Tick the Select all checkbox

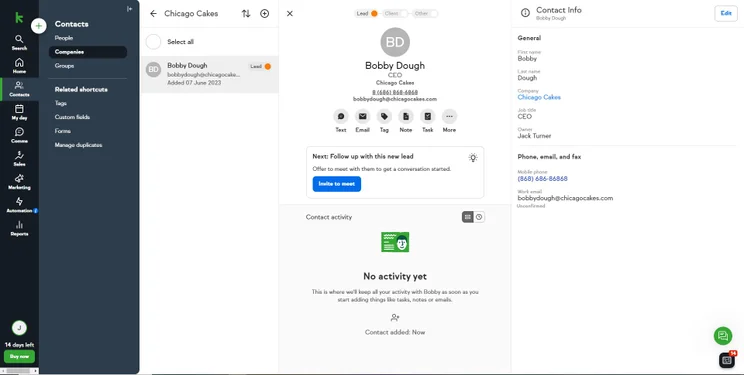153,42
